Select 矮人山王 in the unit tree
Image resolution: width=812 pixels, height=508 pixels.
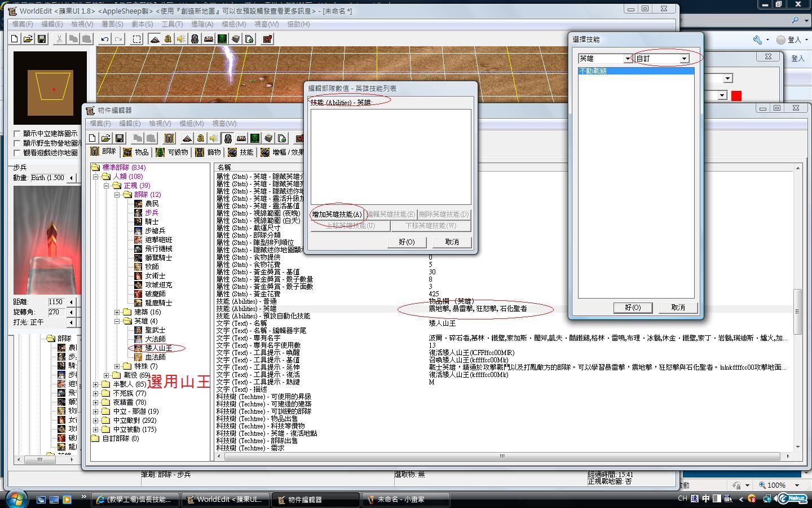pos(158,348)
